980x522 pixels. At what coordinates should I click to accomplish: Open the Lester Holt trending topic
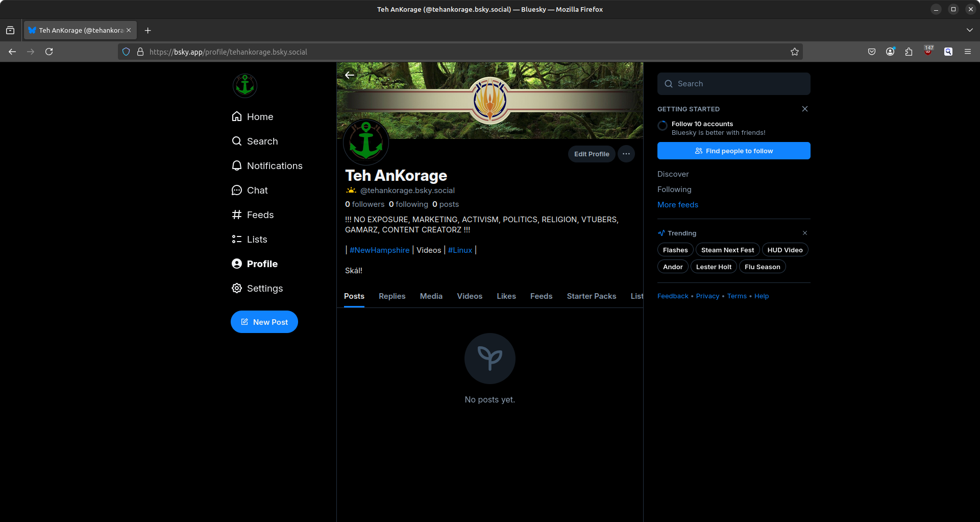[x=714, y=267]
